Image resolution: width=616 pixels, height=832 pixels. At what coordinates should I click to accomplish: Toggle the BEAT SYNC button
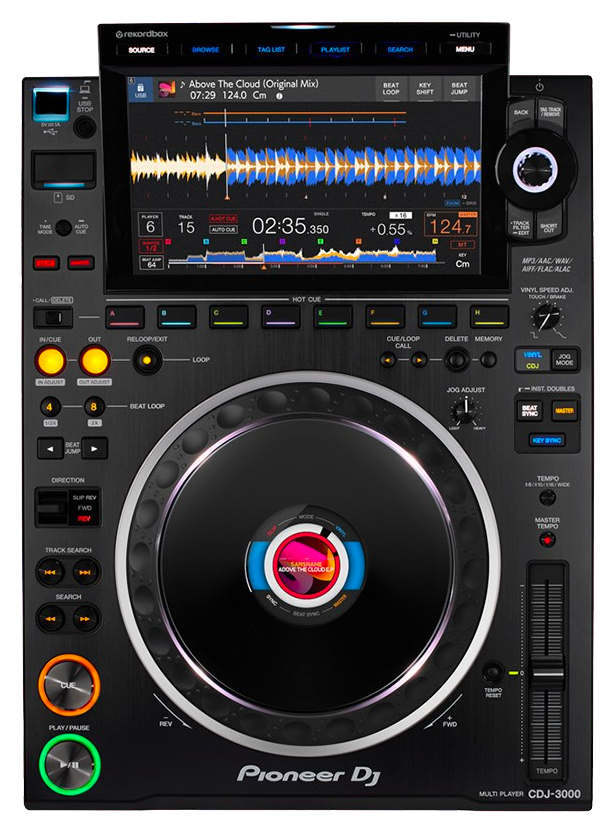coord(529,410)
